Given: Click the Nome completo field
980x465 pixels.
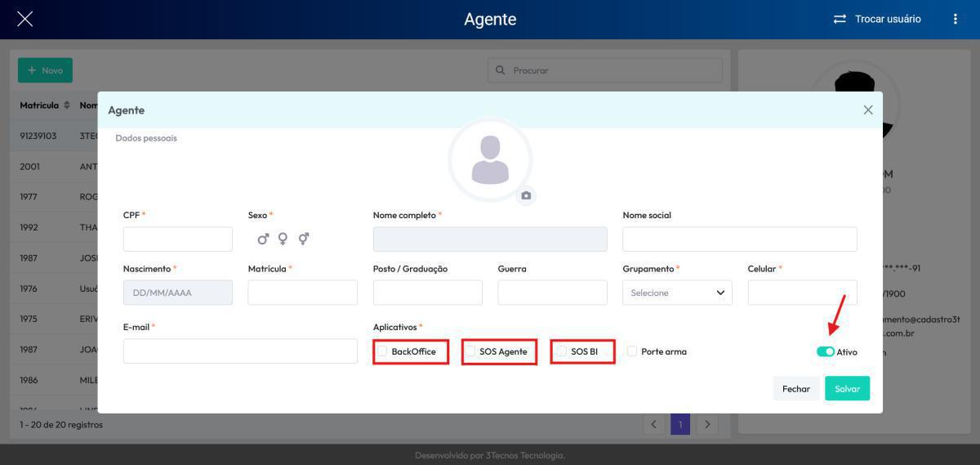Looking at the screenshot, I should [x=490, y=239].
